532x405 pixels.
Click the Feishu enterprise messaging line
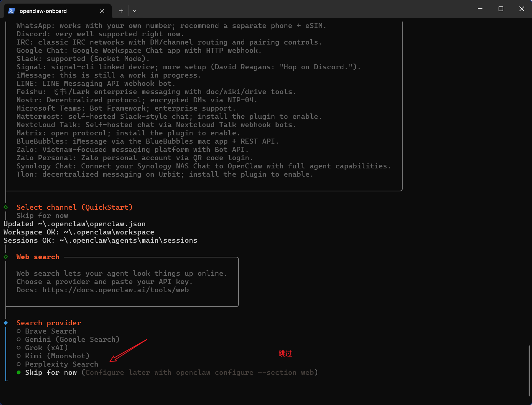156,92
